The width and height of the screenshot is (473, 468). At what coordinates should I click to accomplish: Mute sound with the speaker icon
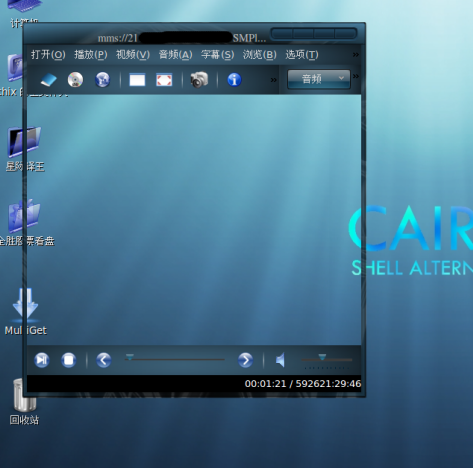(280, 360)
